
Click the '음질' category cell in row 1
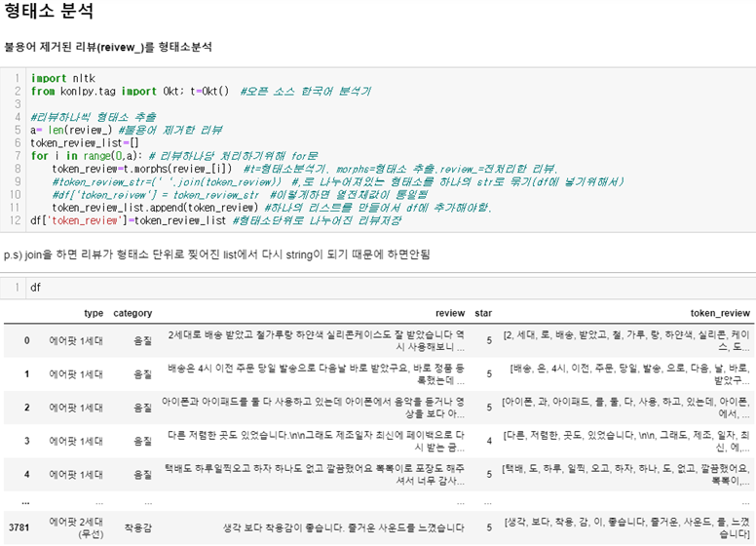click(x=142, y=373)
